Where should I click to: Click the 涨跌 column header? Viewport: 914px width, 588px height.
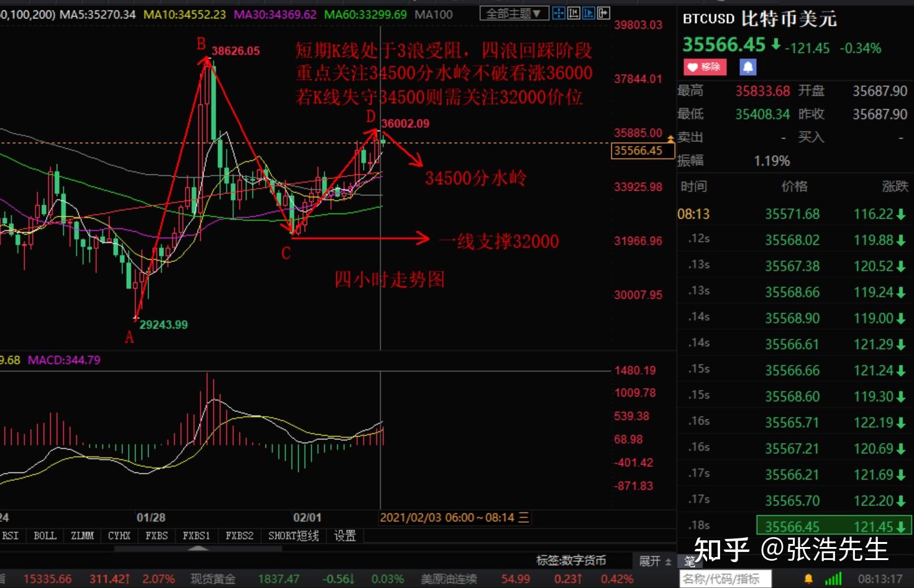coord(895,186)
